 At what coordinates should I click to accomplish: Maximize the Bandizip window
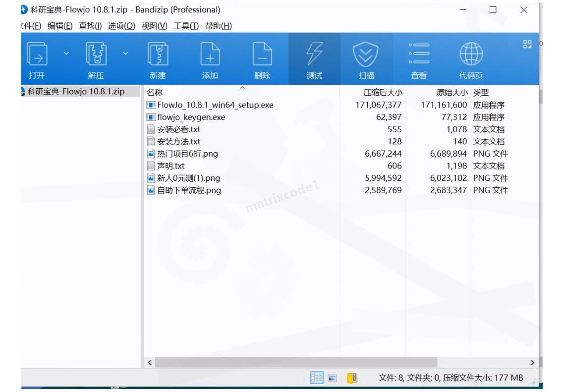(493, 10)
